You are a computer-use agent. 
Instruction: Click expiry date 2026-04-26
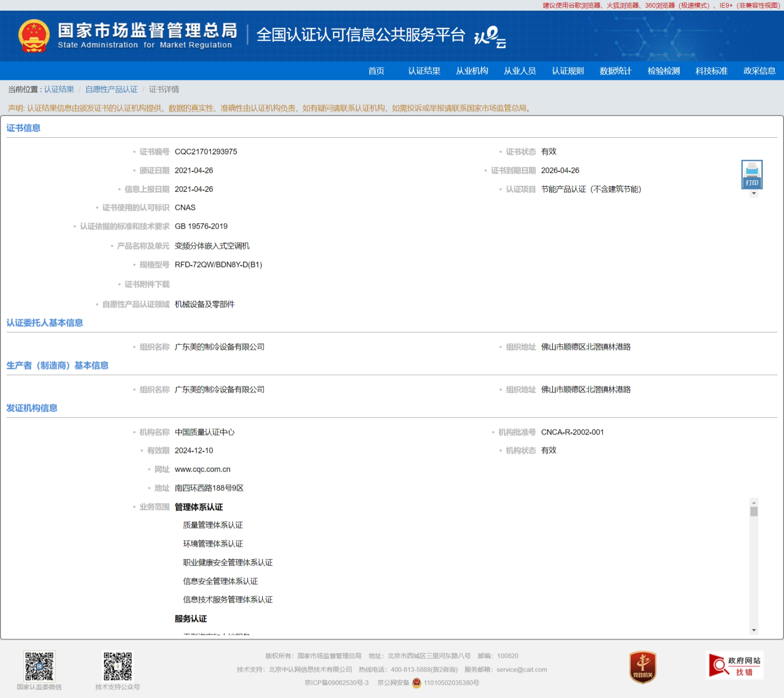click(x=560, y=170)
